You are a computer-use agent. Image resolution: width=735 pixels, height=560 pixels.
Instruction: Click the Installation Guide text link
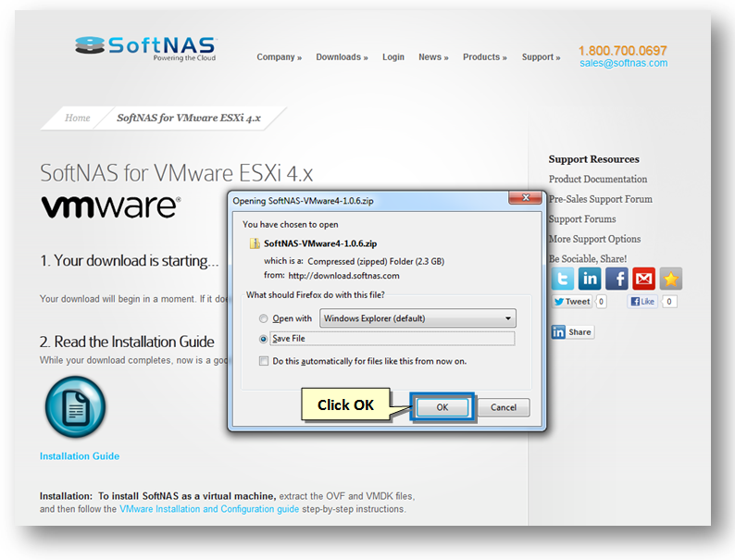[80, 456]
